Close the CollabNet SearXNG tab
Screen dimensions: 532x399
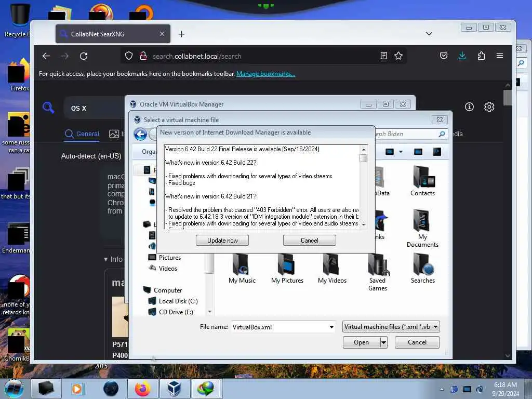[x=162, y=34]
